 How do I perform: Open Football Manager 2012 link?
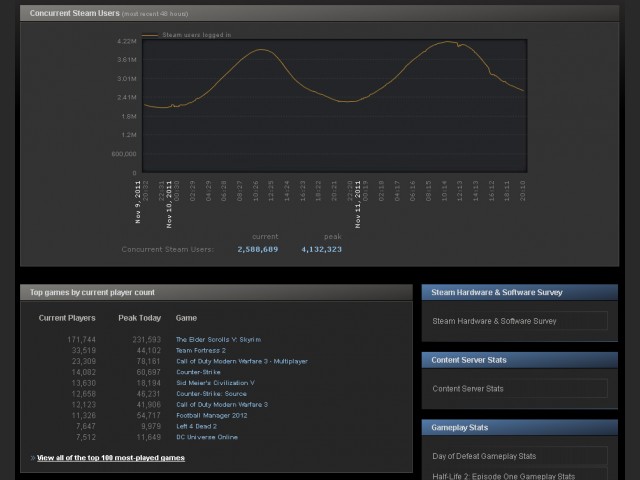point(211,415)
